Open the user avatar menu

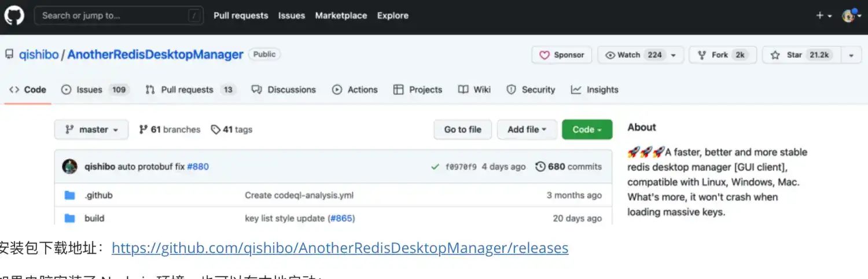point(851,16)
